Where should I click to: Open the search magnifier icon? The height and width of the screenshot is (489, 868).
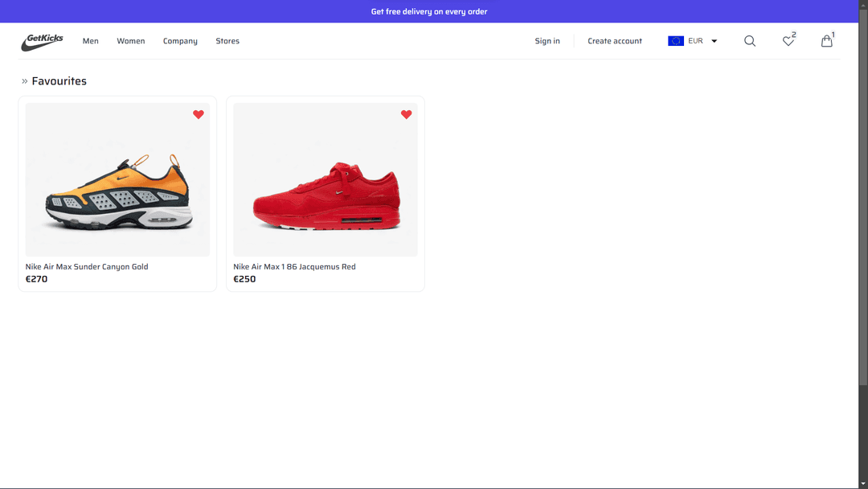750,41
